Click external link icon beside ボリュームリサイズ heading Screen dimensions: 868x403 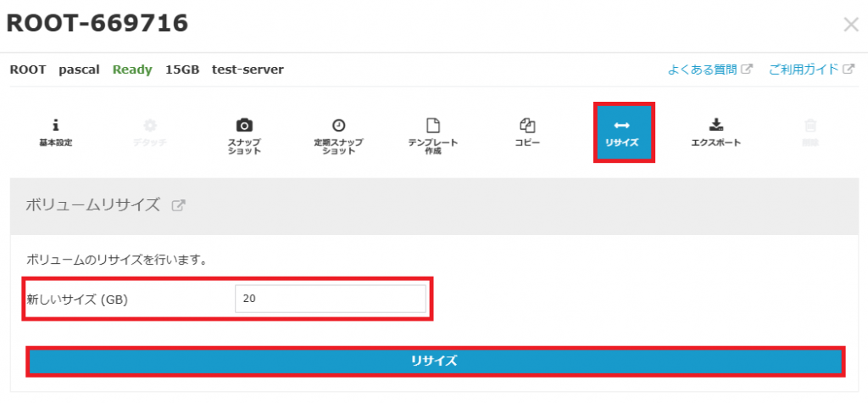coord(178,204)
